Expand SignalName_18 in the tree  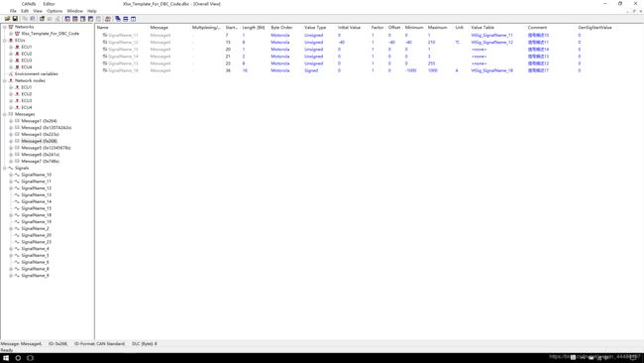[x=11, y=215]
